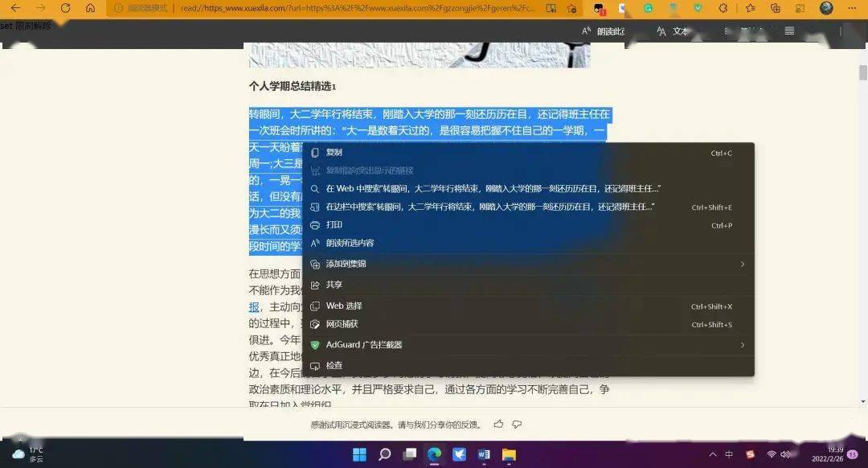This screenshot has width=868, height=468.
Task: Click Sogou input method tray icon
Action: pos(750,454)
